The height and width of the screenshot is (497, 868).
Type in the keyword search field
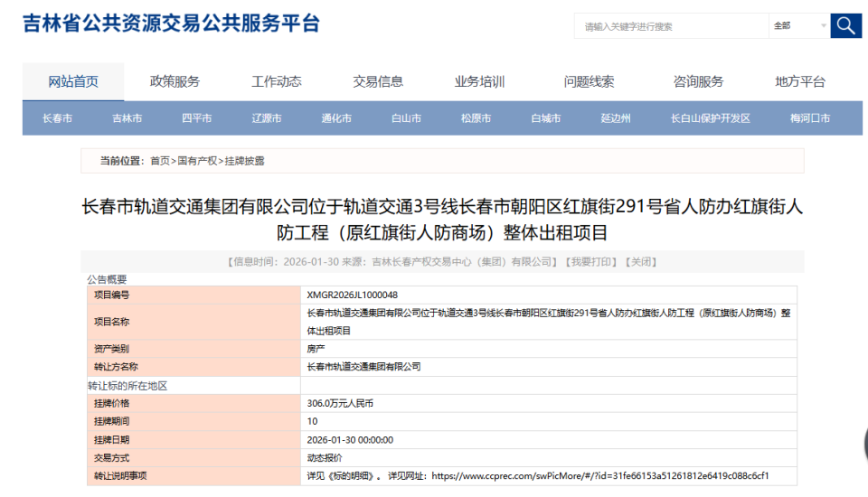click(670, 26)
